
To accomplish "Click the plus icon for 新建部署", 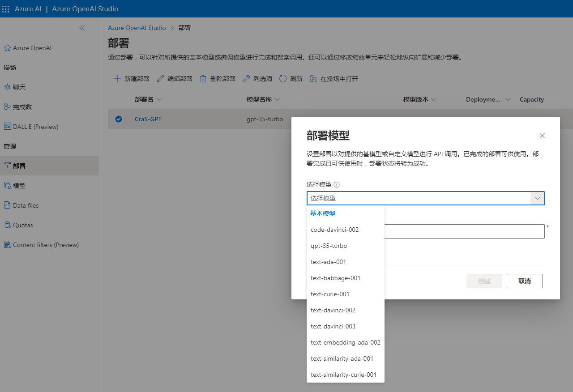I will [x=117, y=79].
